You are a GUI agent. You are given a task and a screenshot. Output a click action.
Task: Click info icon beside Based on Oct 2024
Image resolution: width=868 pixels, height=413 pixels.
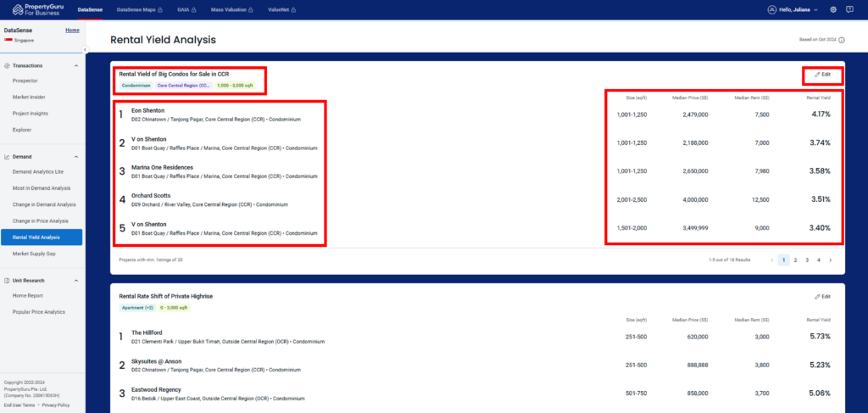click(842, 41)
